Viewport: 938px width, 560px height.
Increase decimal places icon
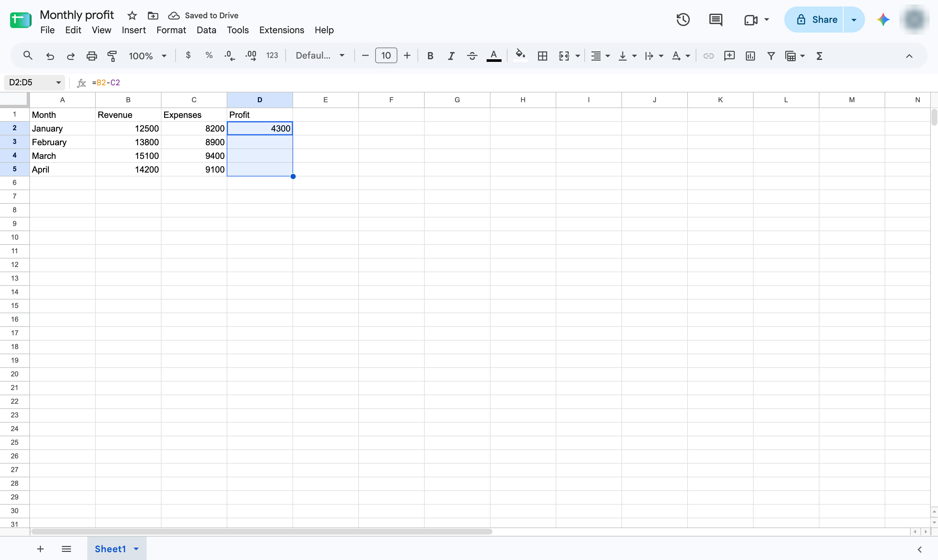[x=251, y=56]
